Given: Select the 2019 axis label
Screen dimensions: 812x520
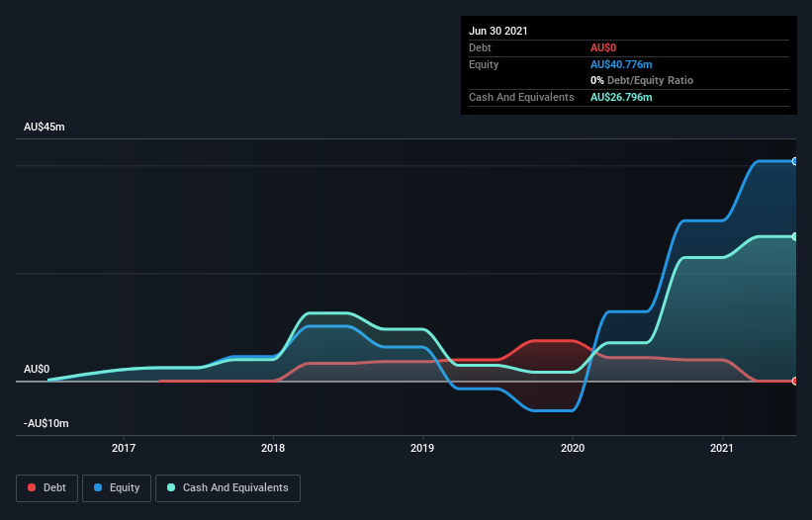Looking at the screenshot, I should [422, 448].
